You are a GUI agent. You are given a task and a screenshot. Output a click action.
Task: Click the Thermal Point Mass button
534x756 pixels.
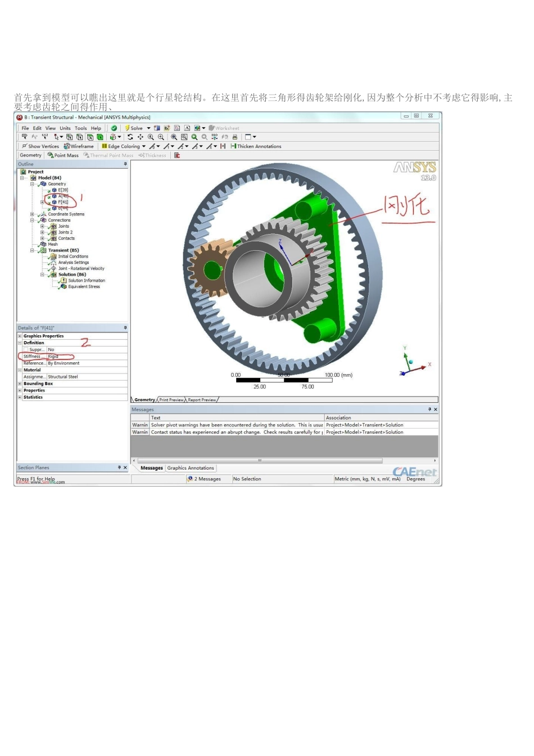[x=108, y=155]
